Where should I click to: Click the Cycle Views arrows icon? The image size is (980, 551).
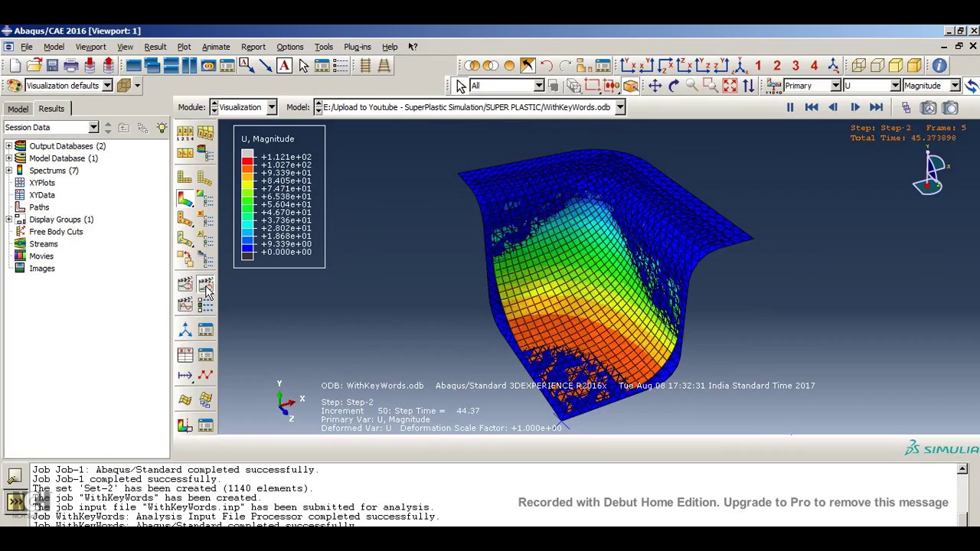(749, 86)
